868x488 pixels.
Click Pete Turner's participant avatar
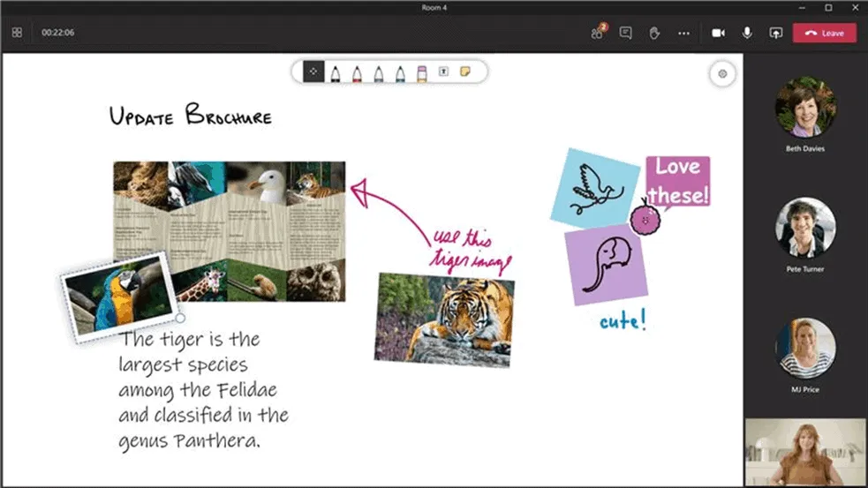[805, 227]
